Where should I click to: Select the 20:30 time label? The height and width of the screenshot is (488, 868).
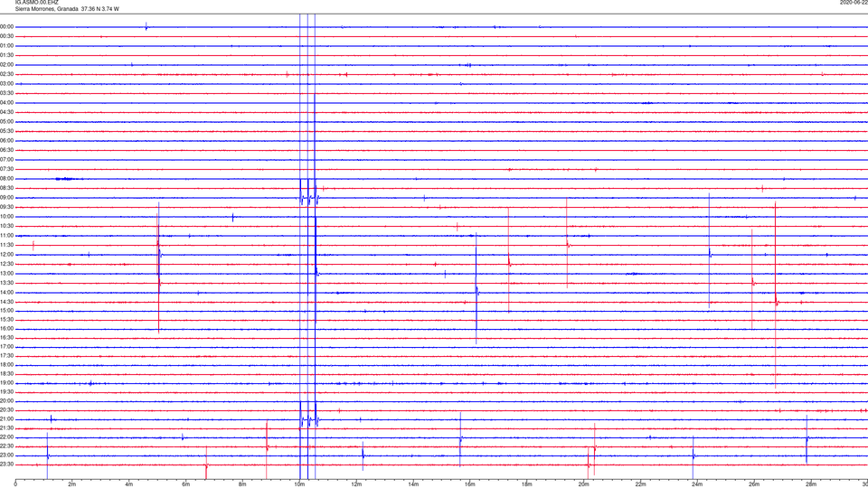(7, 410)
